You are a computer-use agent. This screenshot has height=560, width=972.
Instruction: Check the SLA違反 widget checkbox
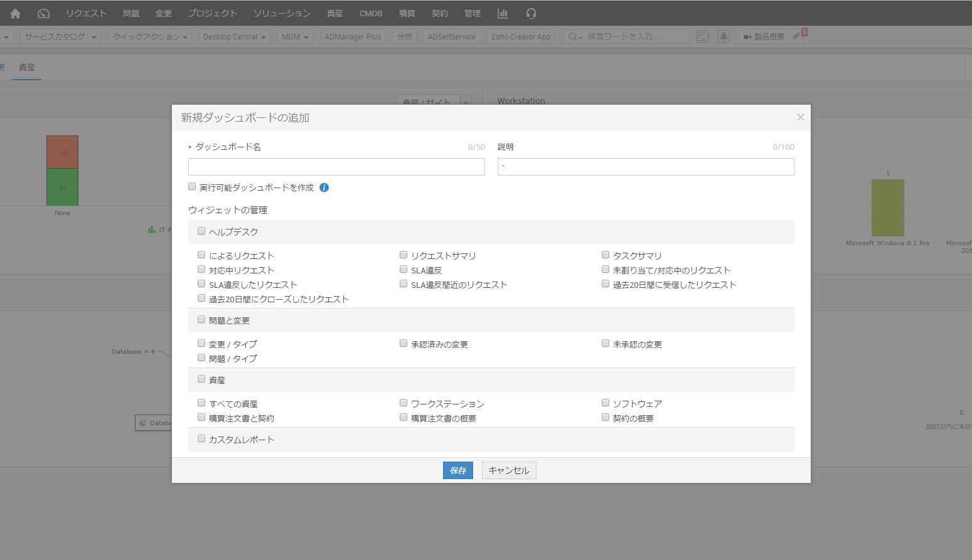[403, 270]
